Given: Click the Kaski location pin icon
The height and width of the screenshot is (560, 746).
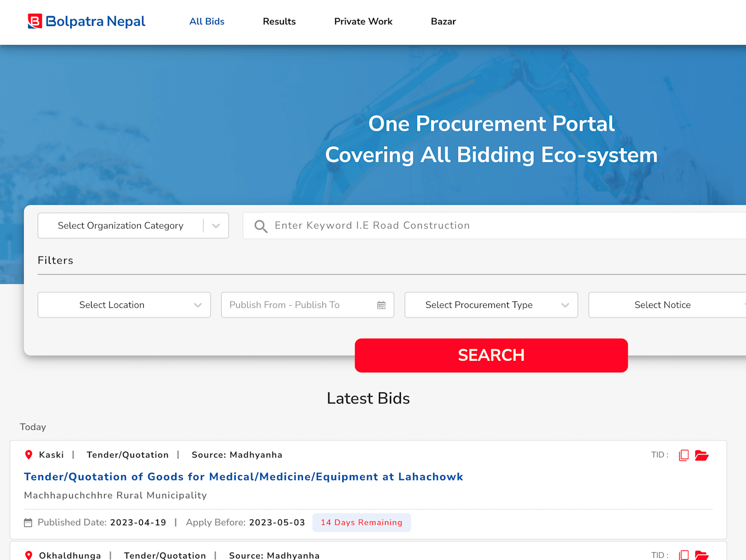Looking at the screenshot, I should (29, 455).
